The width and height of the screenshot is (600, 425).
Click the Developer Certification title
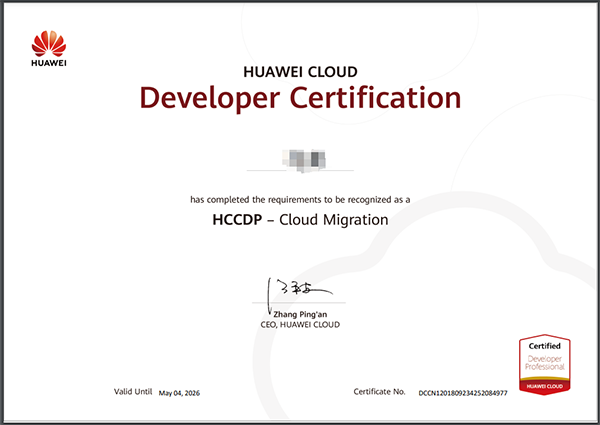[x=300, y=98]
